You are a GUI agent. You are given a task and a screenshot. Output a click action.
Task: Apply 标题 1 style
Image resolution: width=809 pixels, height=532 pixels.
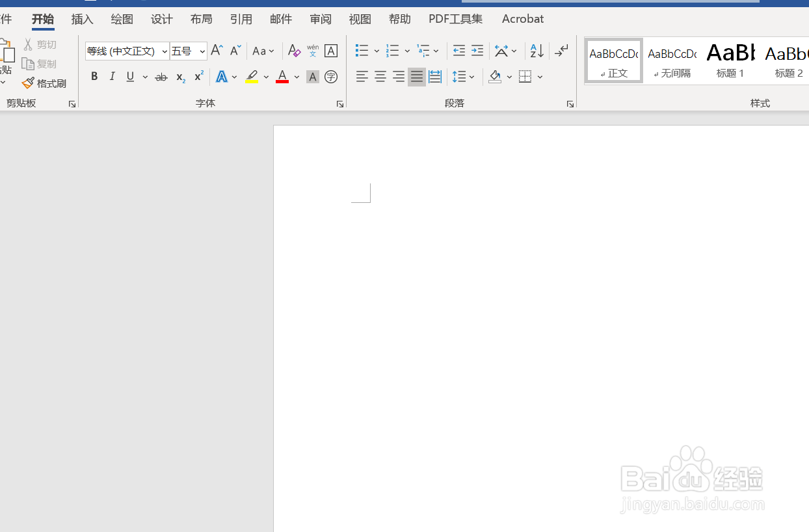(730, 60)
